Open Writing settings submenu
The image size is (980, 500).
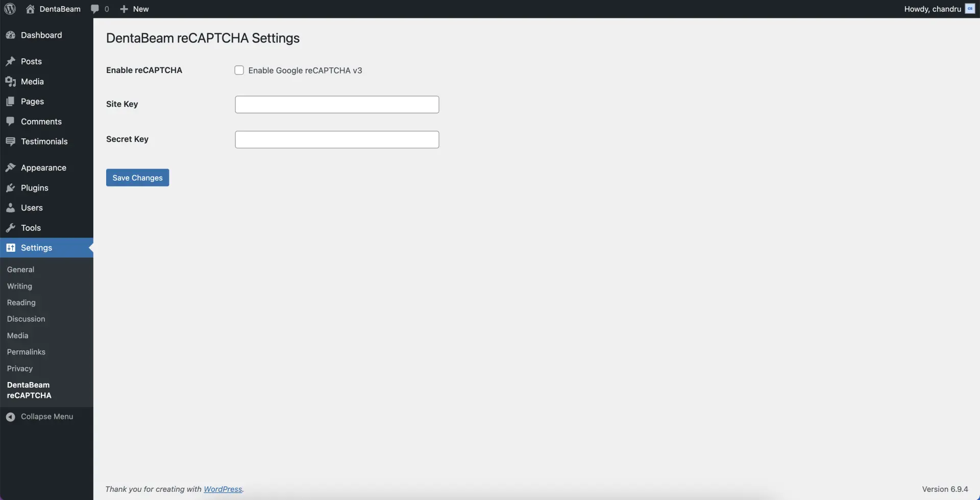[x=19, y=286]
